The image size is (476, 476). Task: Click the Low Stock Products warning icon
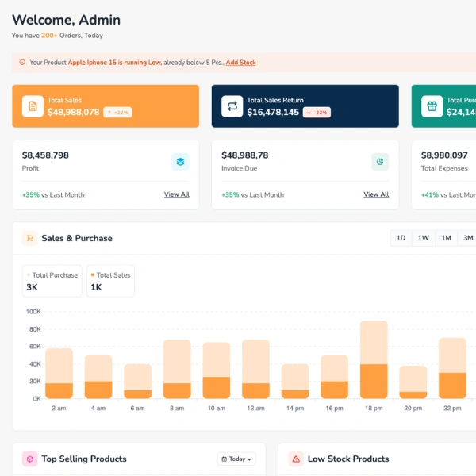click(x=296, y=459)
